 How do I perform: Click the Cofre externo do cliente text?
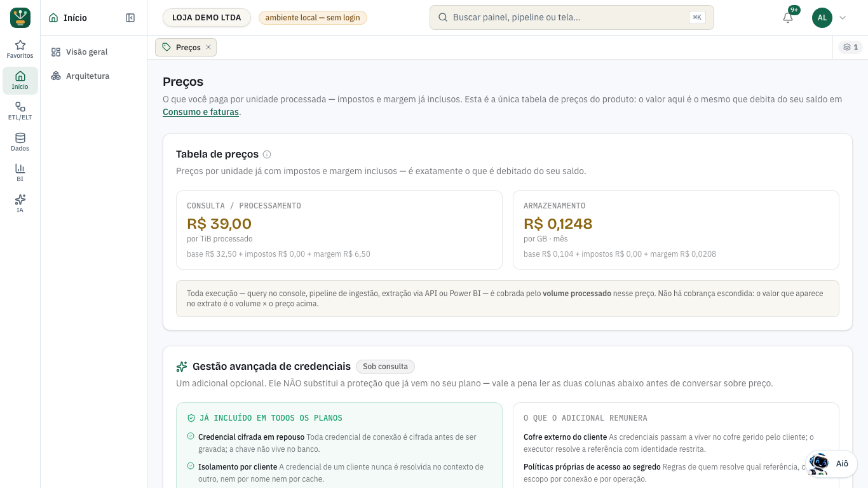pyautogui.click(x=565, y=437)
